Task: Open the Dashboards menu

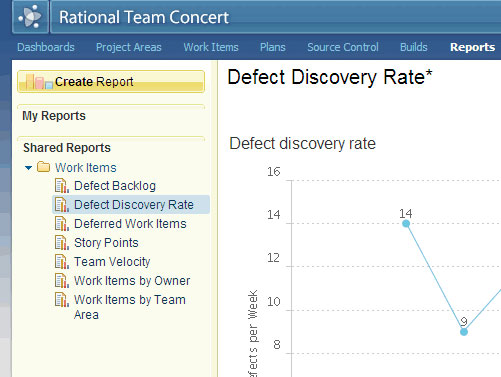Action: [x=46, y=47]
